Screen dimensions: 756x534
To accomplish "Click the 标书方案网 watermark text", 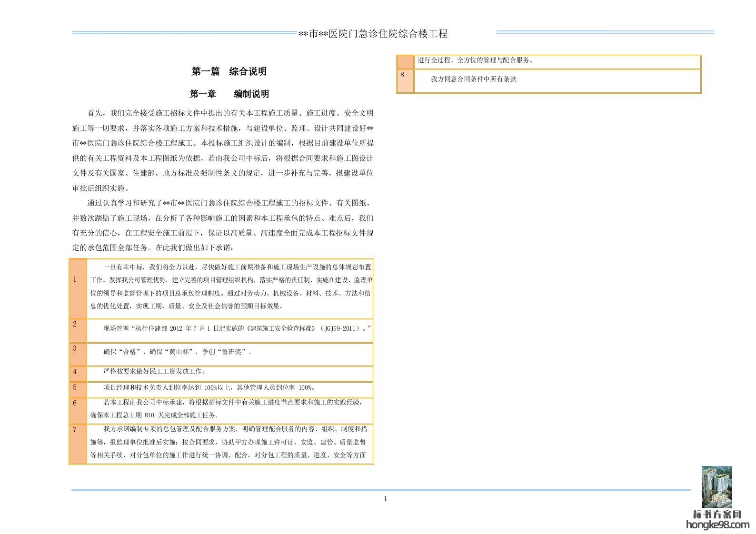I will (717, 514).
